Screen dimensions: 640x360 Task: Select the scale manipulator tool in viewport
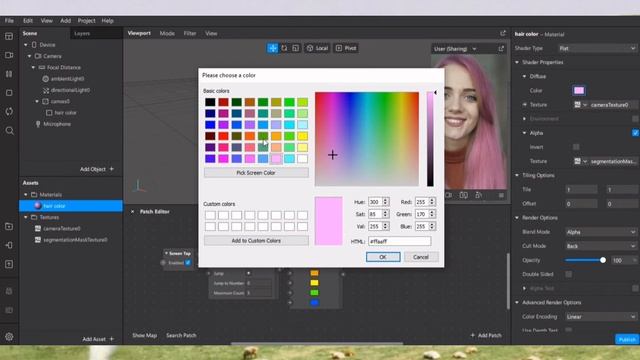pyautogui.click(x=296, y=48)
